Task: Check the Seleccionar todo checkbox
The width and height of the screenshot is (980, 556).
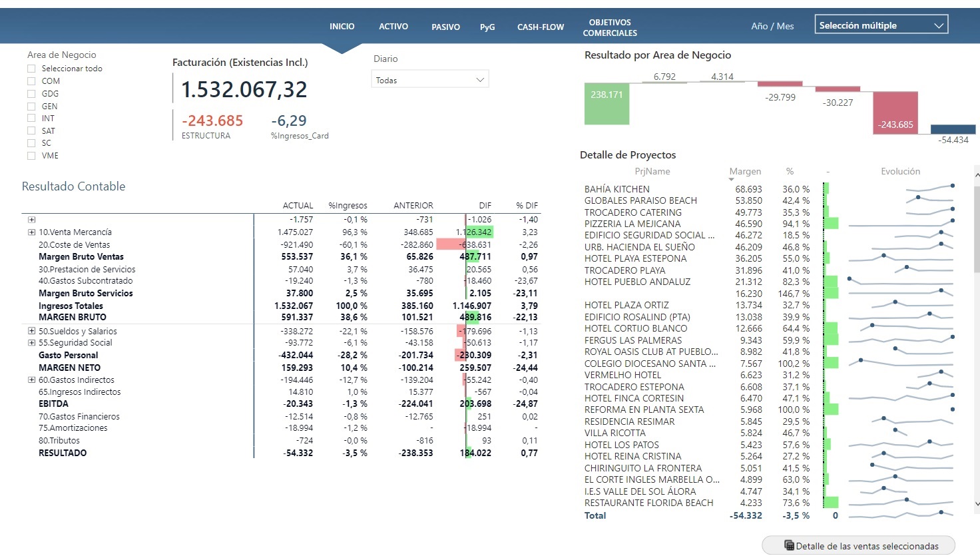Action: coord(31,69)
